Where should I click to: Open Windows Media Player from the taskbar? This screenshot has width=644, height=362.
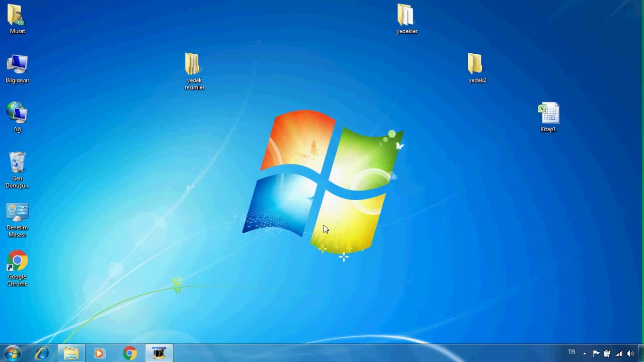(100, 353)
